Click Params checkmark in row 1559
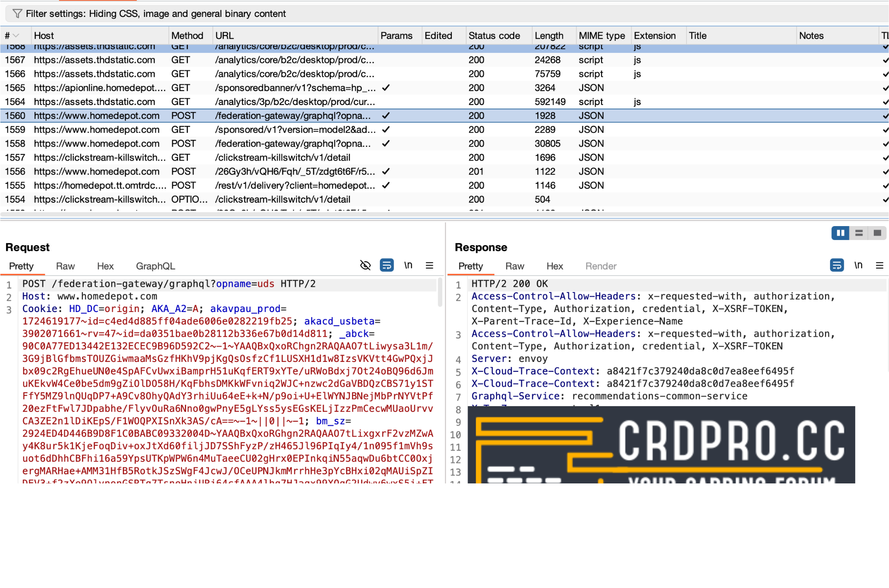The image size is (889, 588). coord(386,129)
